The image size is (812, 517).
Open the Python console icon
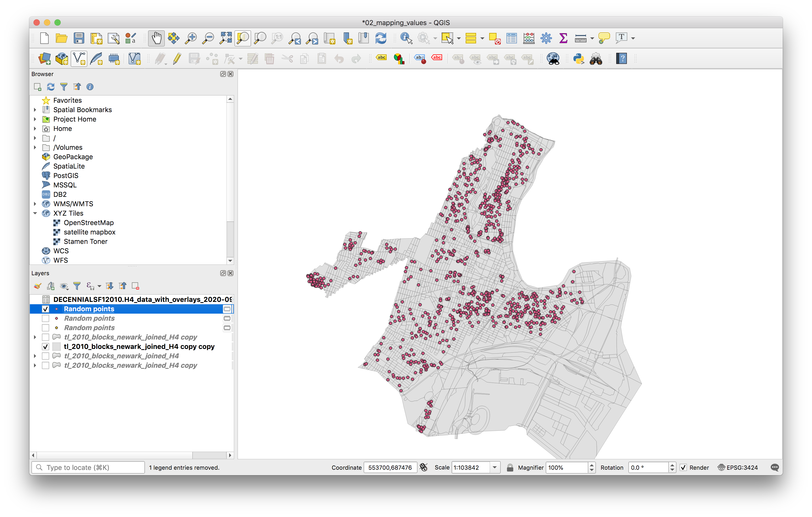[x=579, y=59]
